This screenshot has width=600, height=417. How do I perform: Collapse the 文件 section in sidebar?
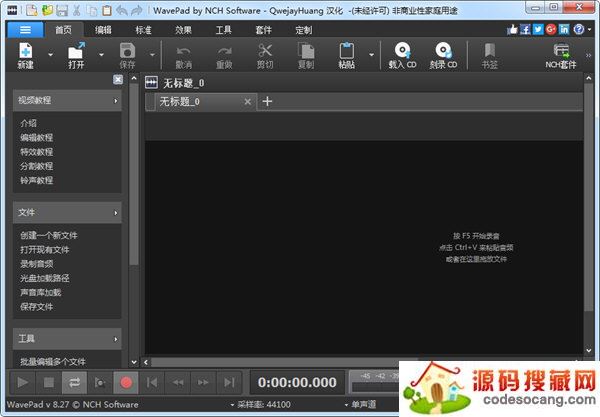pos(67,212)
